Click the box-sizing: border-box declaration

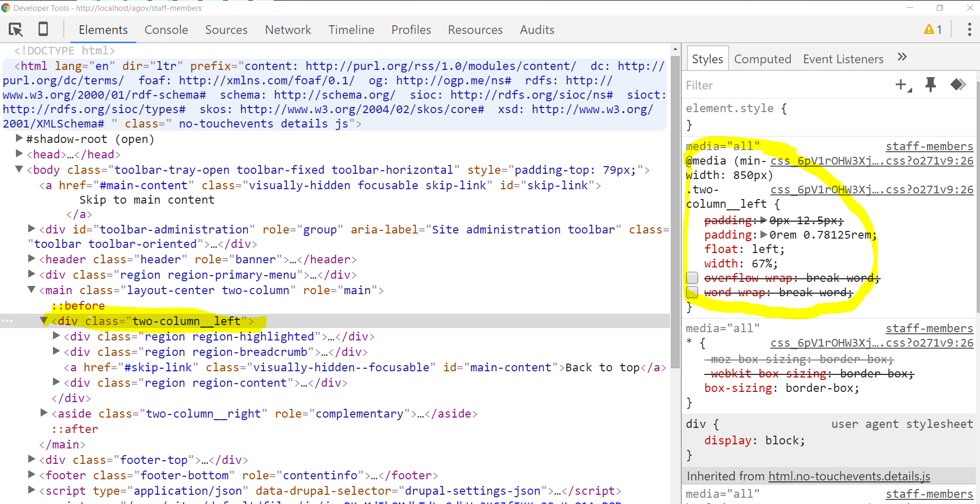(782, 388)
